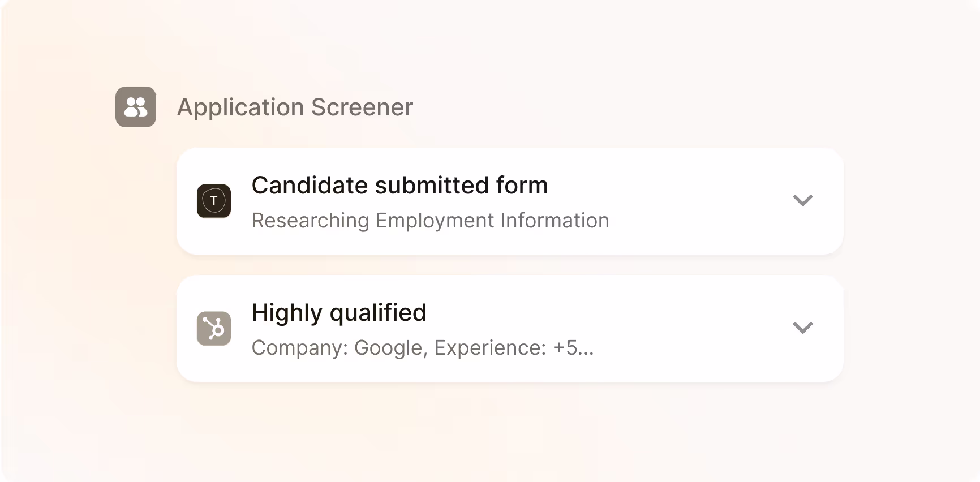Image resolution: width=980 pixels, height=482 pixels.
Task: Click the truncated "+5..." experience value
Action: click(573, 348)
